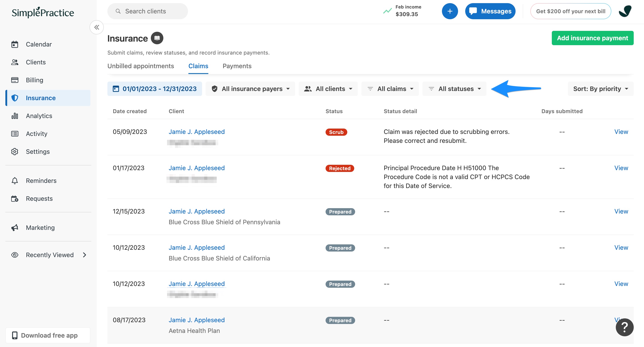Click Get $200 off your next bill
This screenshot has height=347, width=644.
[571, 11]
